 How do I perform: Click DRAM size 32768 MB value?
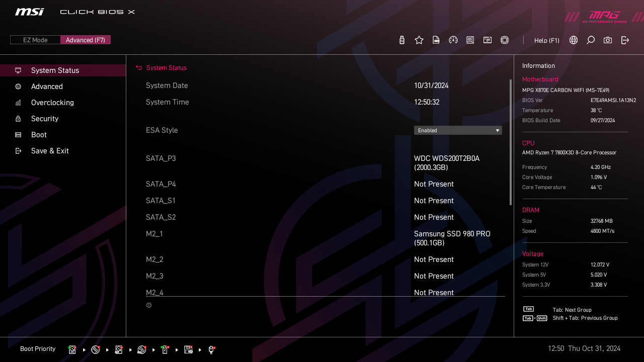click(x=602, y=221)
